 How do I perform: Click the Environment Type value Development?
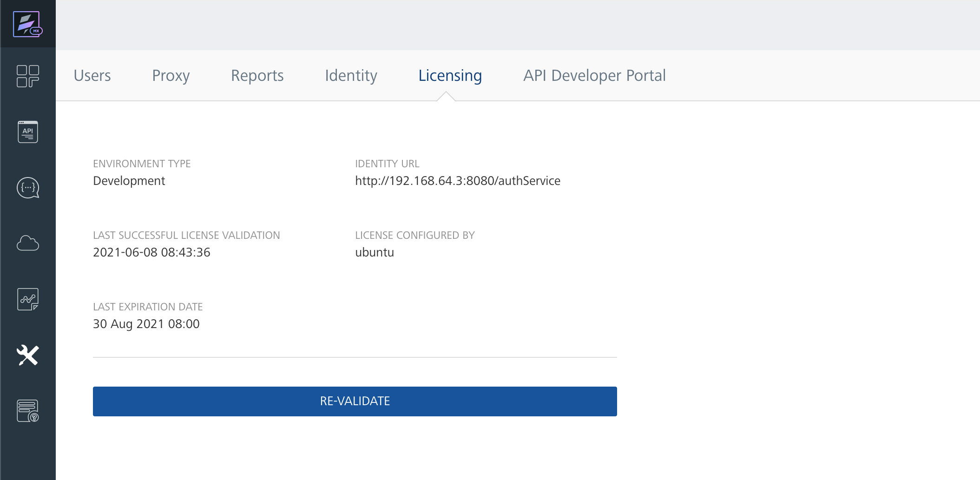[129, 181]
